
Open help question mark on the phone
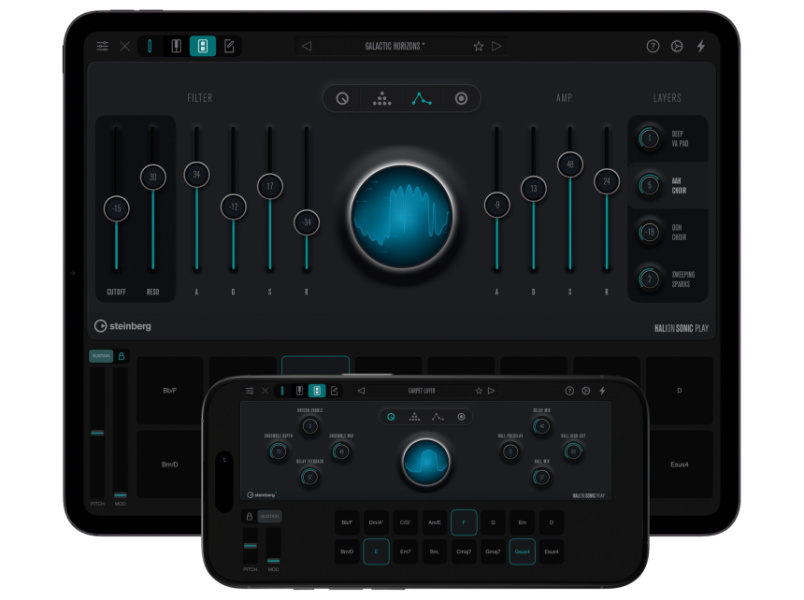[x=569, y=391]
